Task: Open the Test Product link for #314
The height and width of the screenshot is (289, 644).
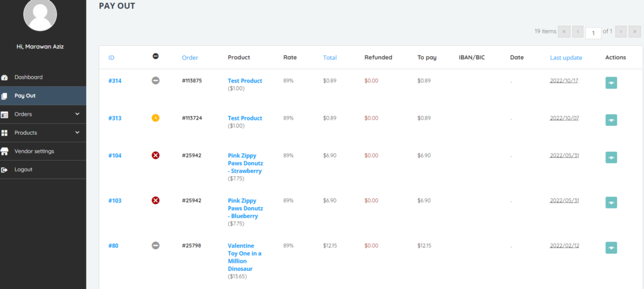Action: (x=245, y=81)
